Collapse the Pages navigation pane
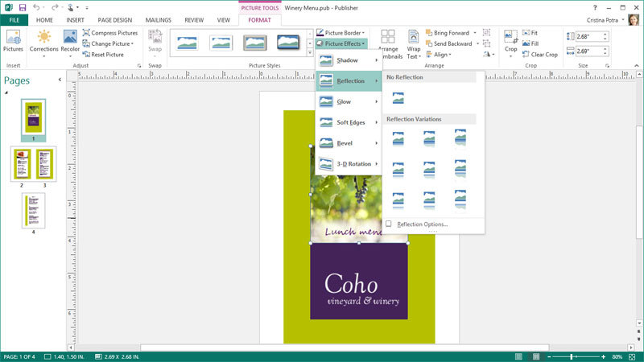This screenshot has height=362, width=644. pyautogui.click(x=60, y=80)
